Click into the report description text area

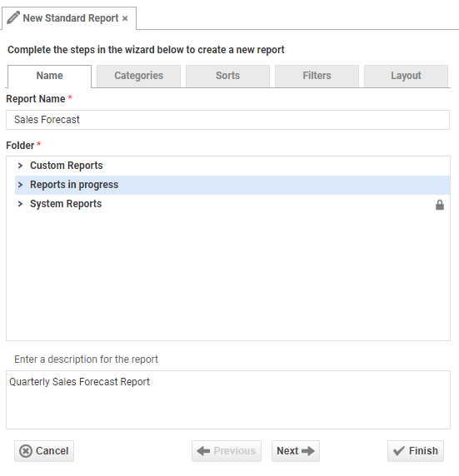[x=228, y=399]
